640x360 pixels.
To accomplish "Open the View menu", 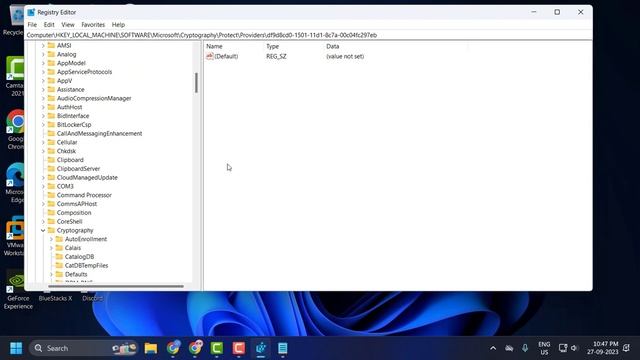I will [68, 24].
